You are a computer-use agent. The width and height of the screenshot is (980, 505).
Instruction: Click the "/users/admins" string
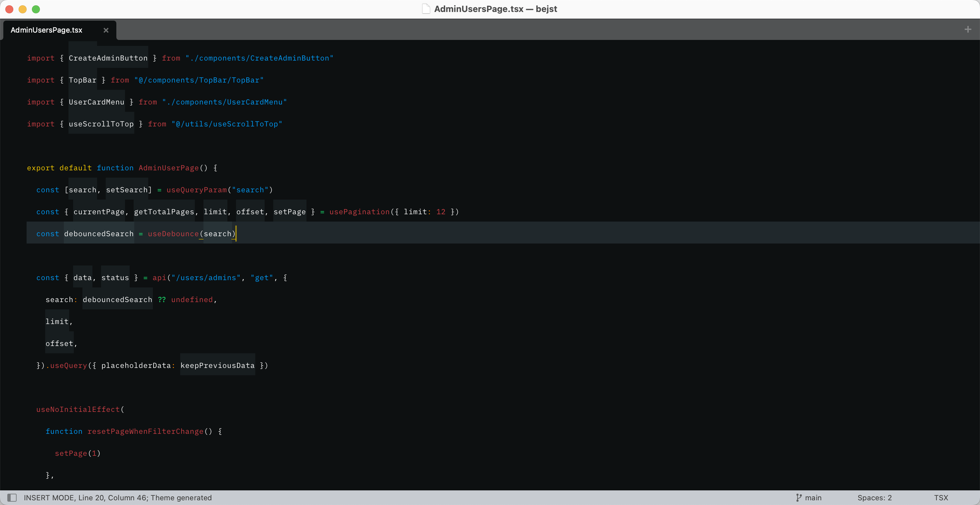pos(206,278)
